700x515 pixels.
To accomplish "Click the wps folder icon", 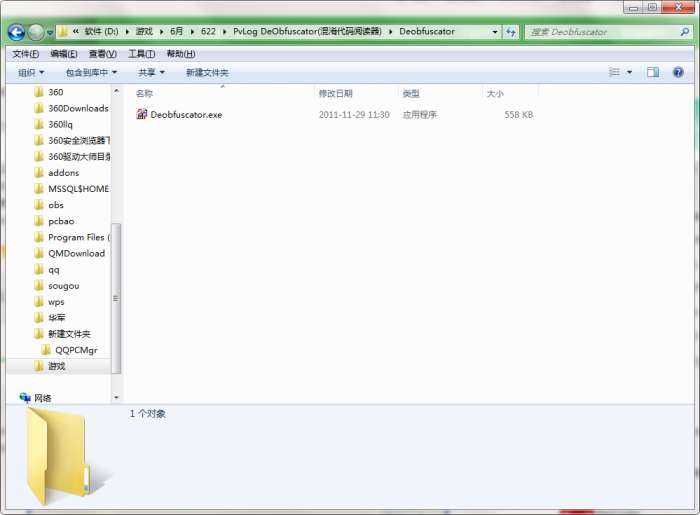I will [x=39, y=301].
